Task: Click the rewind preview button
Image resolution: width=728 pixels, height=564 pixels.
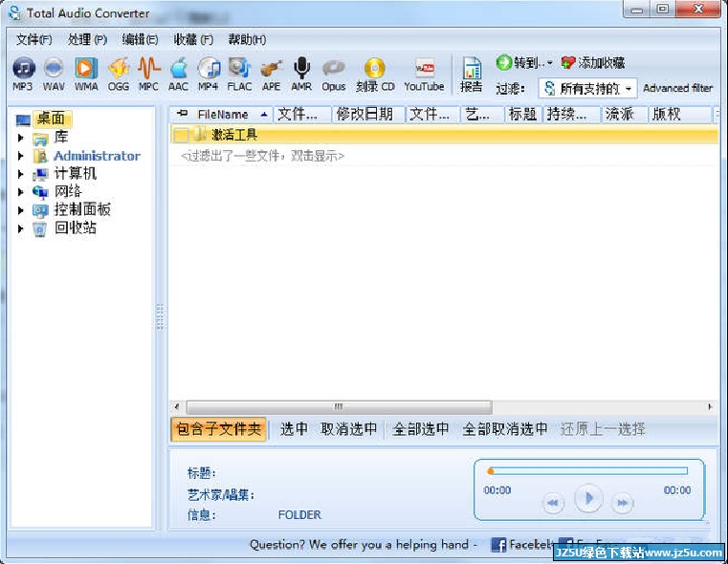Action: point(553,503)
